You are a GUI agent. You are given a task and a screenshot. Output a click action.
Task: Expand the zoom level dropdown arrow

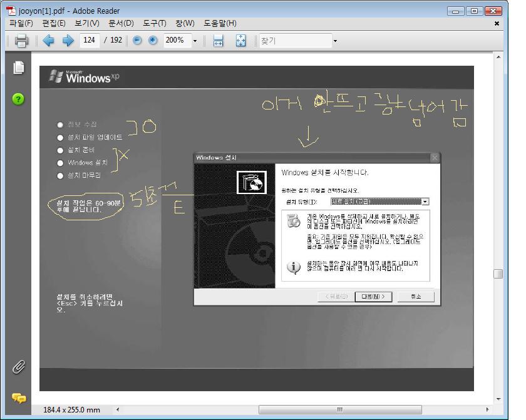[x=195, y=41]
